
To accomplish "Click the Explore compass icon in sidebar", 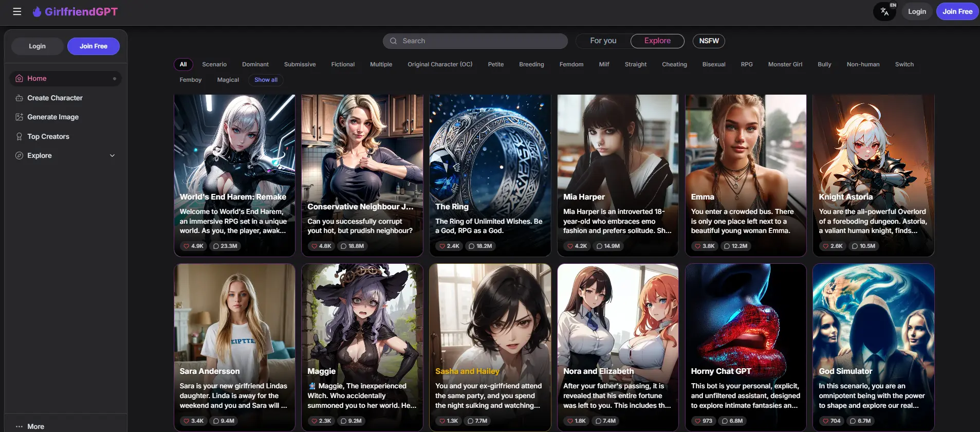I will click(19, 155).
